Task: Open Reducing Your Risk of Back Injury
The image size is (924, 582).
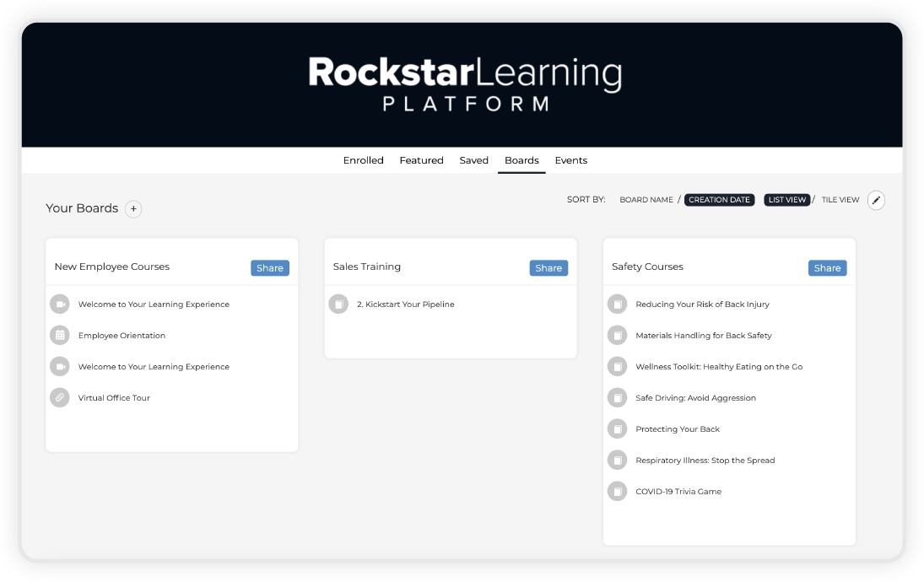Action: [702, 304]
